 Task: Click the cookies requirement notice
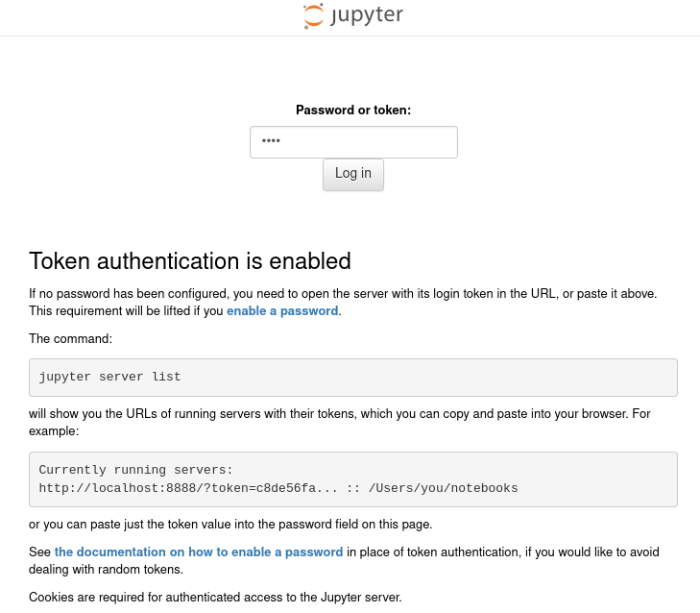tap(215, 598)
